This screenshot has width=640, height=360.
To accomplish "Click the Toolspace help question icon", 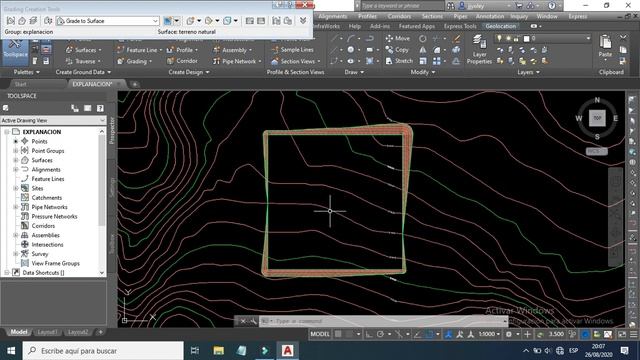I will (x=100, y=108).
